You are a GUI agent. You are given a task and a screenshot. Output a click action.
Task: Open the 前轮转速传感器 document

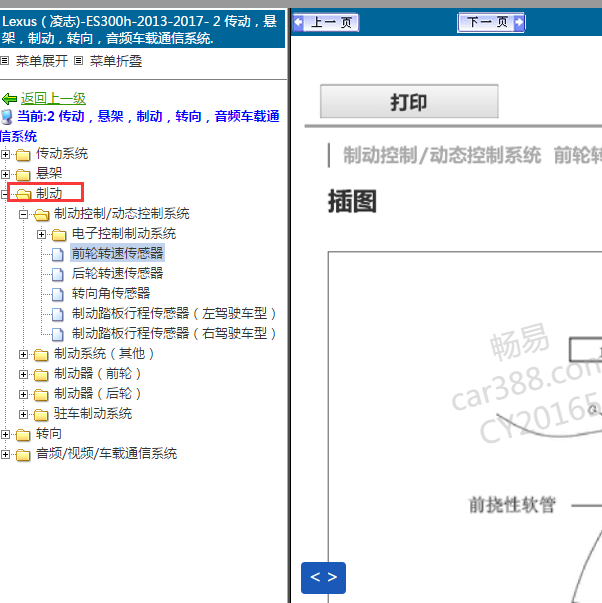tap(117, 253)
